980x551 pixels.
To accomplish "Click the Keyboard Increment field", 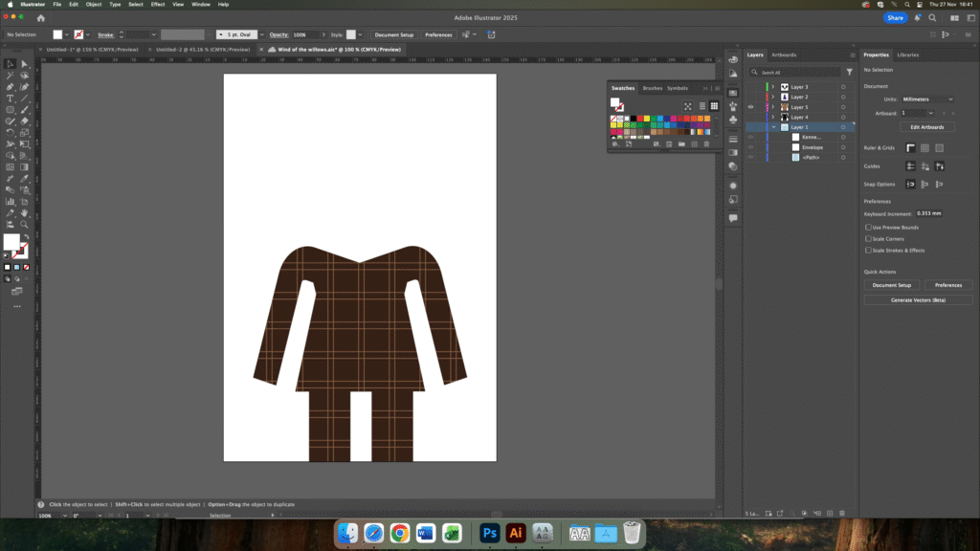I will coord(928,213).
